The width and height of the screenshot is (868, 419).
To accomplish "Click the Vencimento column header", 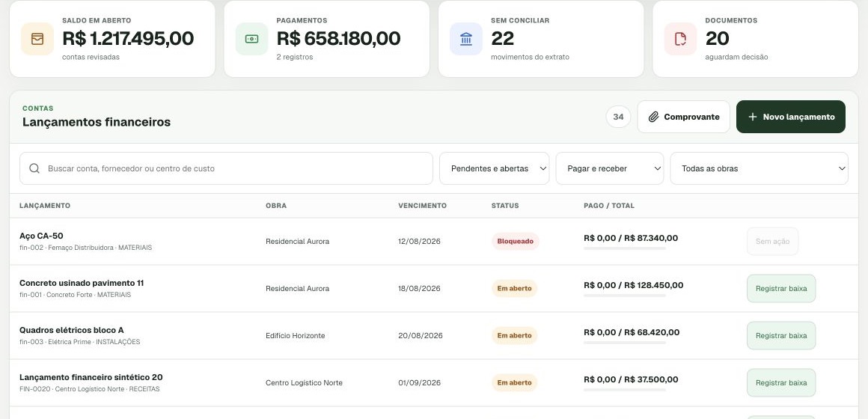I will click(x=422, y=205).
